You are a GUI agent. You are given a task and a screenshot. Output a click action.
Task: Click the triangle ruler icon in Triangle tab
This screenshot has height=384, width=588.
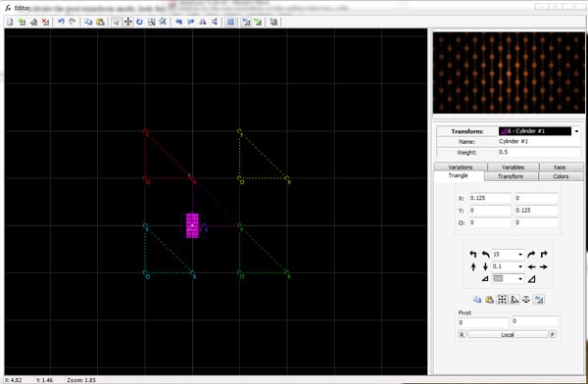tap(514, 299)
